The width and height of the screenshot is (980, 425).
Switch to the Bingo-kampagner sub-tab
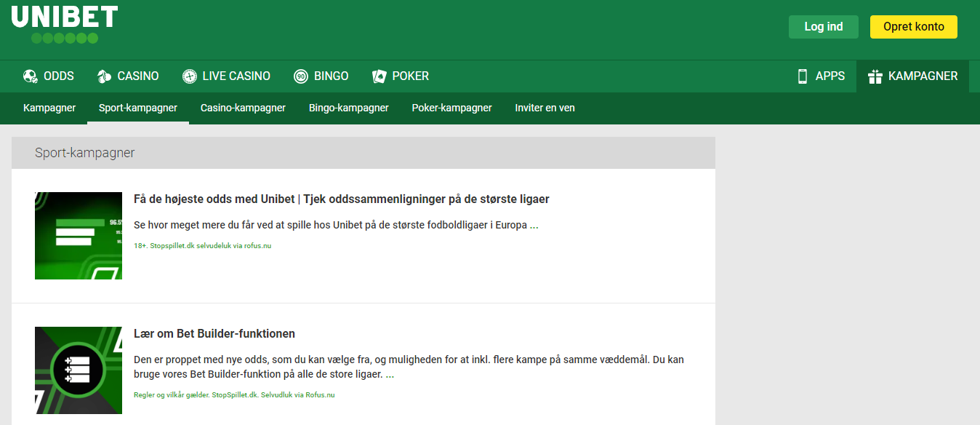pos(349,108)
